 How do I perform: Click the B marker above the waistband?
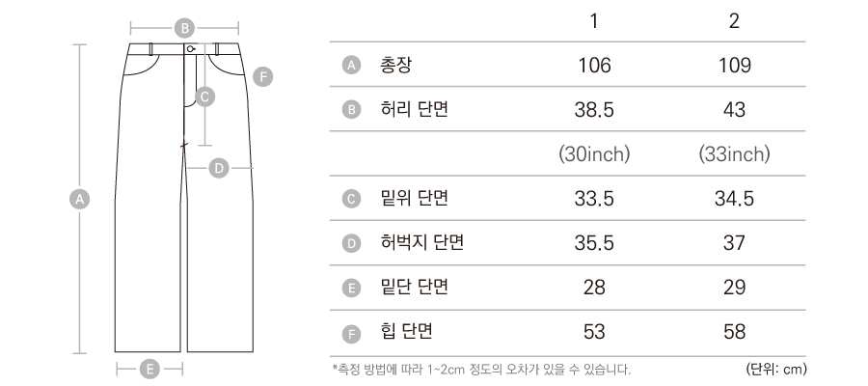tap(184, 27)
